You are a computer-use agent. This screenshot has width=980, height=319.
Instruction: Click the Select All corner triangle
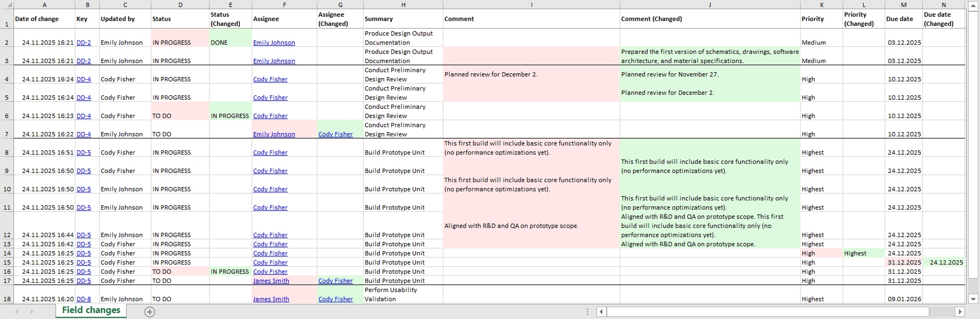[x=6, y=4]
